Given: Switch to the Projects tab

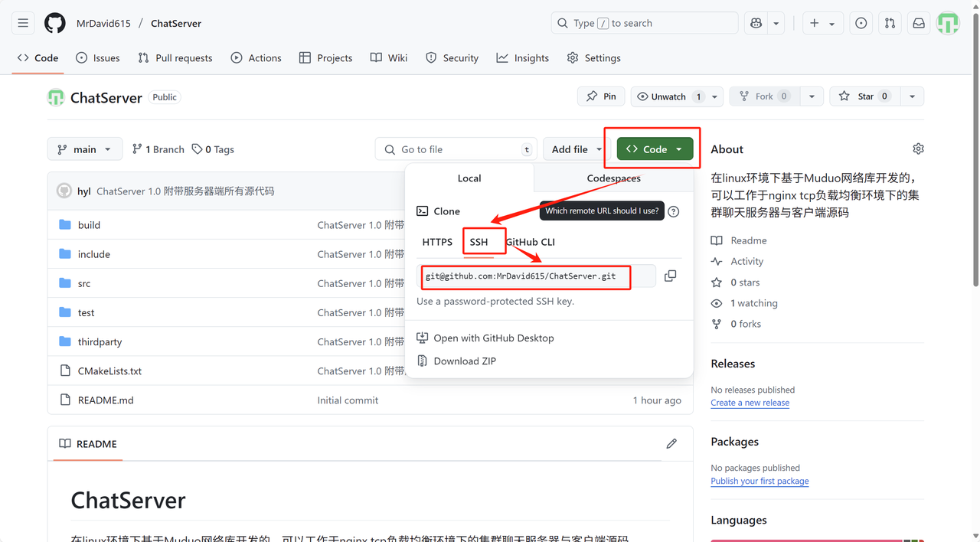Looking at the screenshot, I should click(326, 57).
